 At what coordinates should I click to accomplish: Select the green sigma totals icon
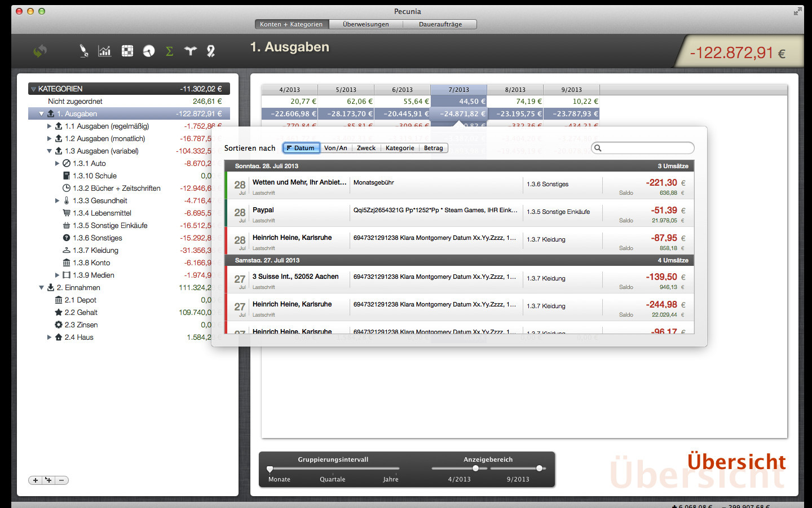169,51
